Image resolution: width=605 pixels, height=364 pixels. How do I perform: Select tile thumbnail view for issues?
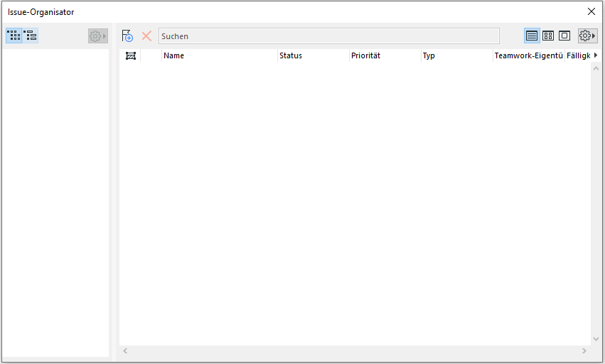[x=548, y=36]
